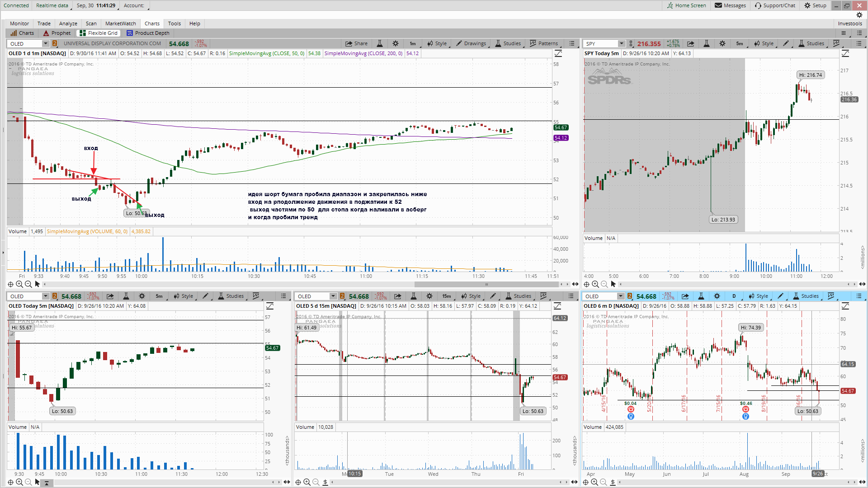Screen dimensions: 868x488
Task: Open the flask icon in the main OLED 1m chart toolbar
Action: [380, 43]
